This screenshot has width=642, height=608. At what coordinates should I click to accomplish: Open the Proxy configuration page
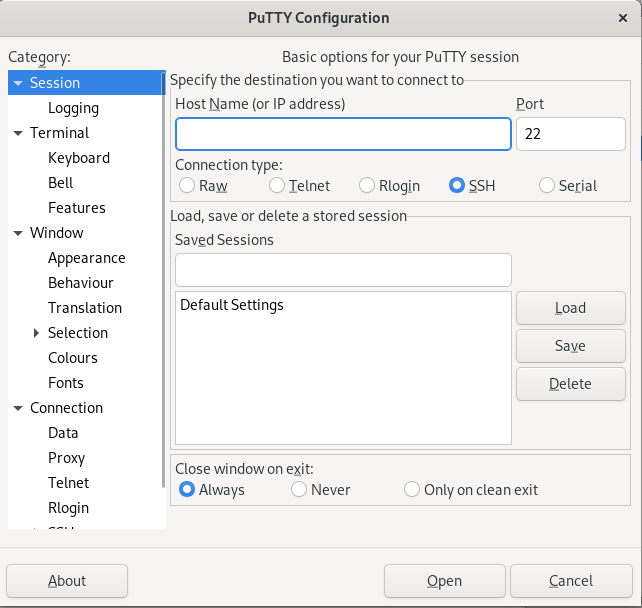coord(67,458)
